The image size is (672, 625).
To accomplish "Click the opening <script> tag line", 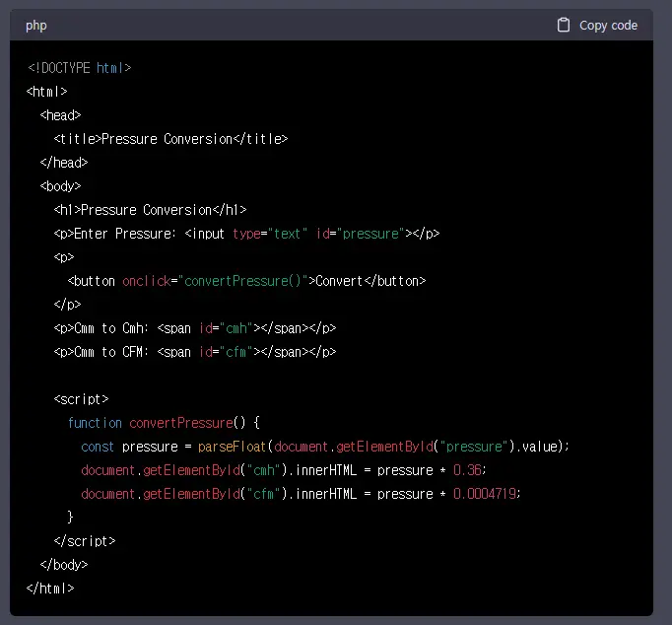I will pyautogui.click(x=82, y=399).
